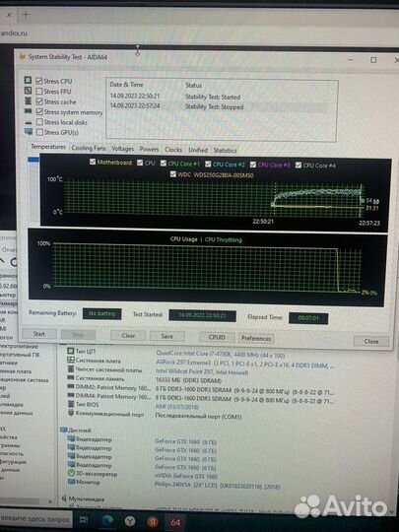Viewport: 399px width, 532px height.
Task: Click the Системная память row icon
Action: click(x=71, y=378)
